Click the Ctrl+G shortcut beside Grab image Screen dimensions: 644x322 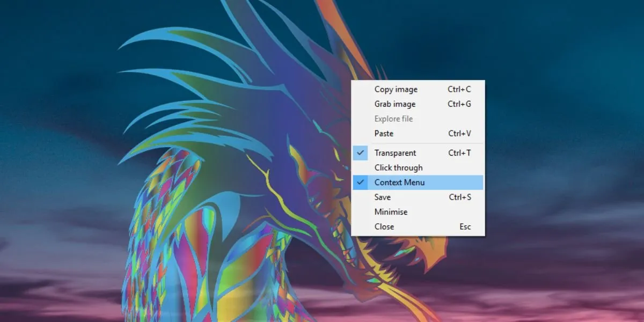[459, 104]
